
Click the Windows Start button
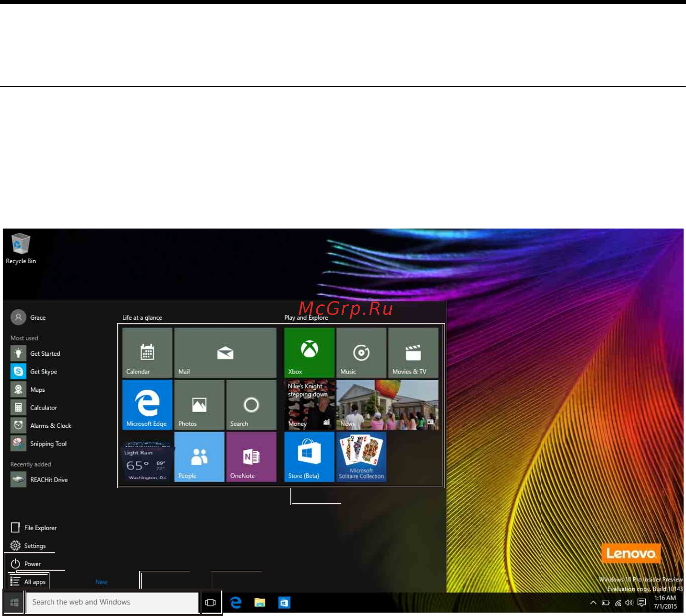pos(14,602)
